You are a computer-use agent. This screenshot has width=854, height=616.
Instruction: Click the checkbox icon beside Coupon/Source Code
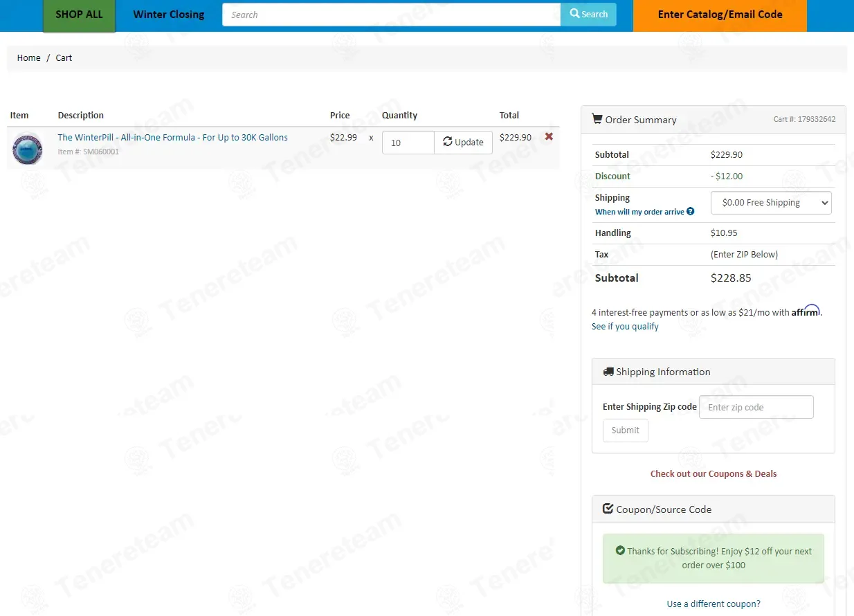[608, 509]
